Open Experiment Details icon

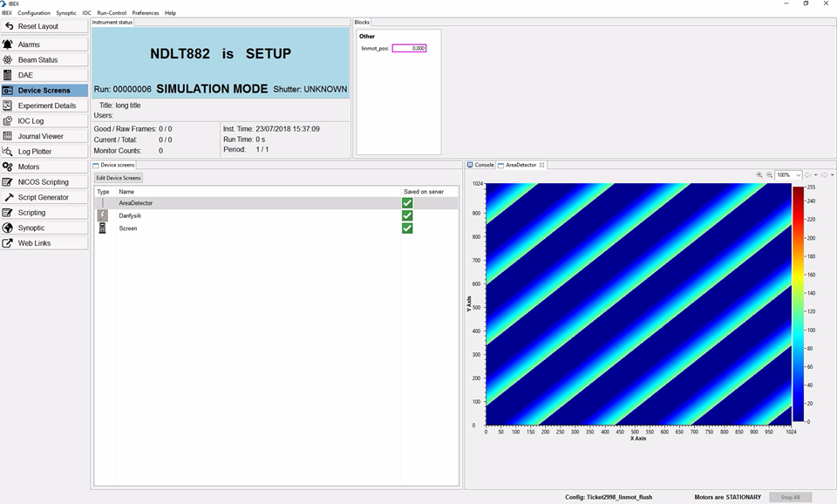(x=8, y=106)
